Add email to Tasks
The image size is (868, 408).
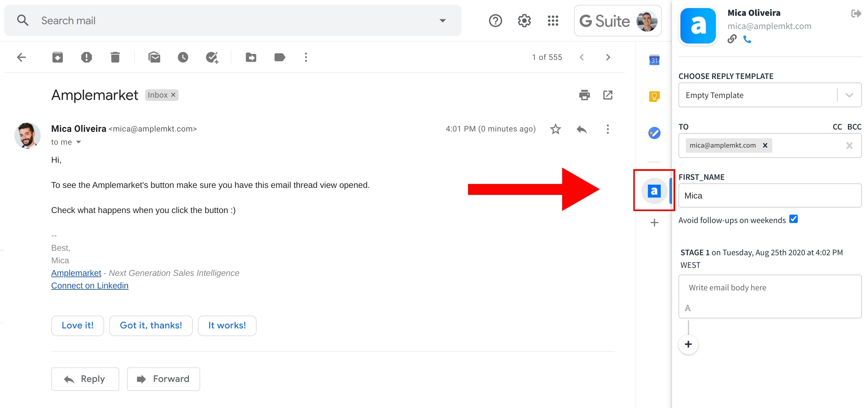(212, 57)
